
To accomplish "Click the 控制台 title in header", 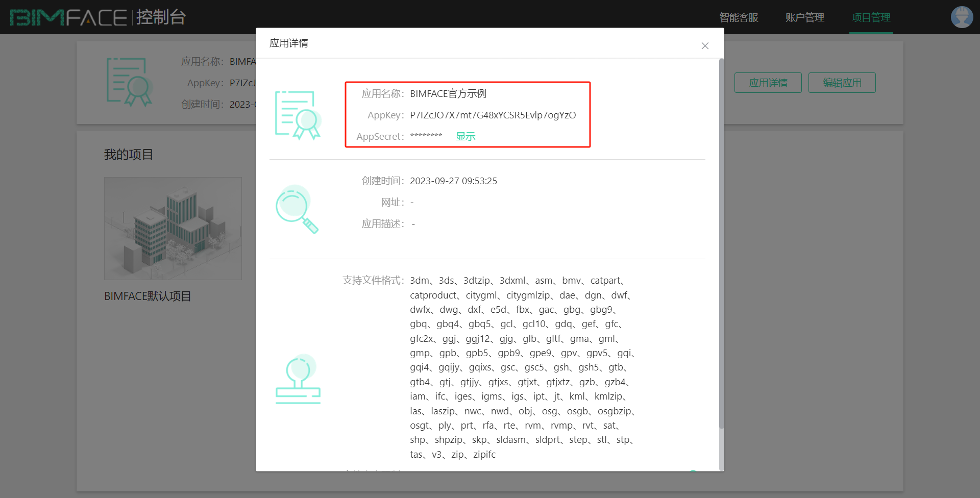I will (161, 17).
